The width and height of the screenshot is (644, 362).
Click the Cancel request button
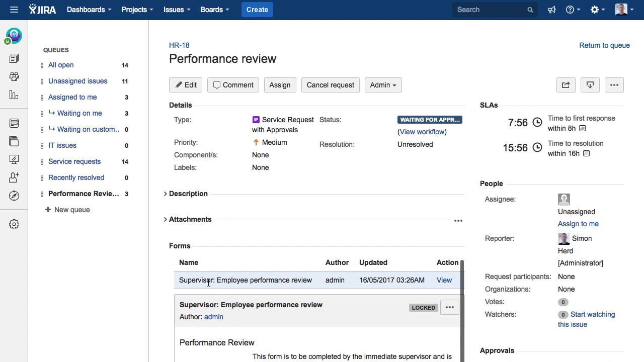[x=331, y=85]
